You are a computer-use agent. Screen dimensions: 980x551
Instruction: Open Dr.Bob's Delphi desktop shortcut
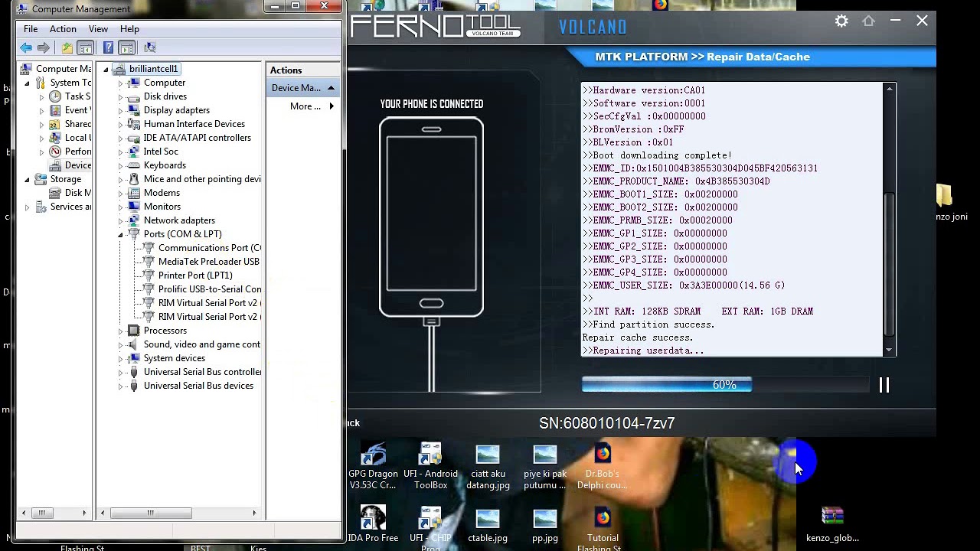[x=603, y=467]
